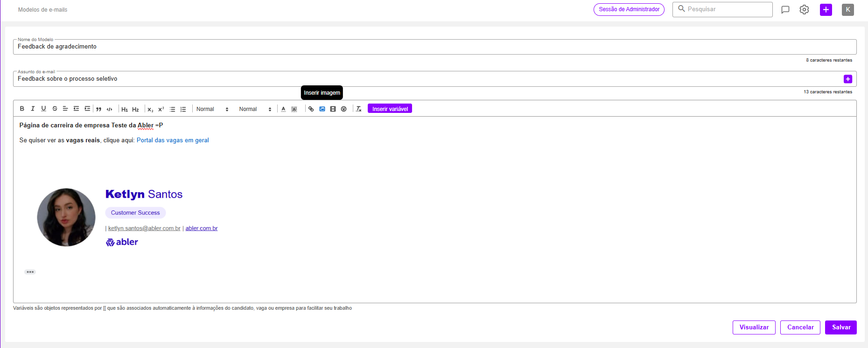Viewport: 868px width, 348px height.
Task: Open the first Normal size dropdown
Action: point(212,109)
